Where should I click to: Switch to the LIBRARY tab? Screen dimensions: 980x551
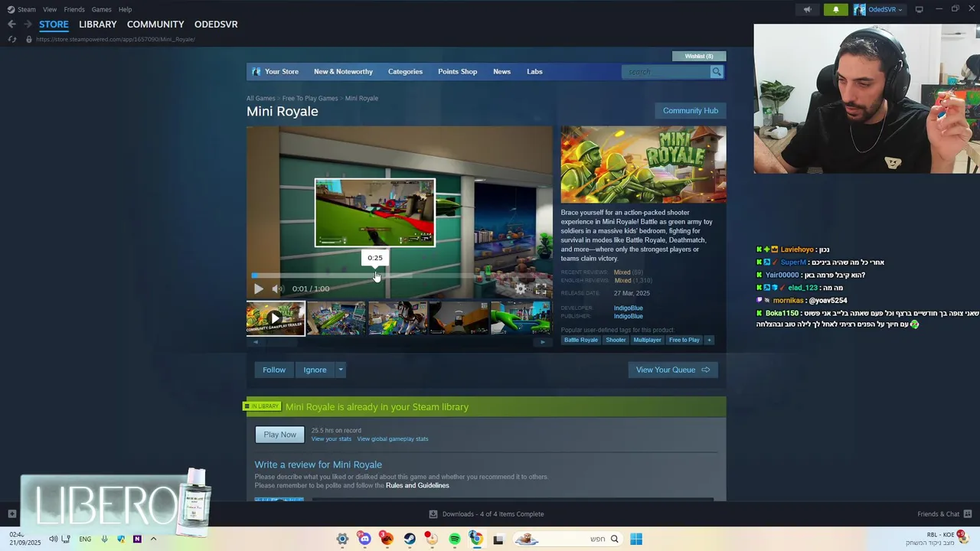click(x=98, y=24)
